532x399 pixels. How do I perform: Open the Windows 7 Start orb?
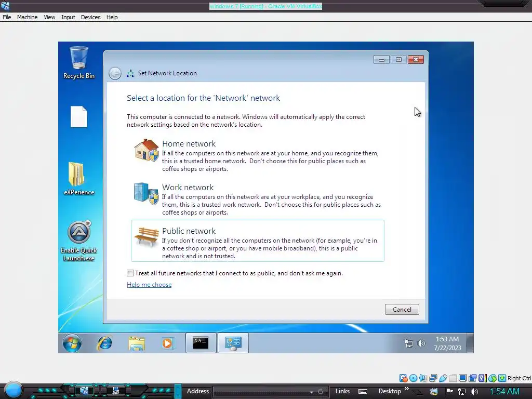click(x=72, y=343)
